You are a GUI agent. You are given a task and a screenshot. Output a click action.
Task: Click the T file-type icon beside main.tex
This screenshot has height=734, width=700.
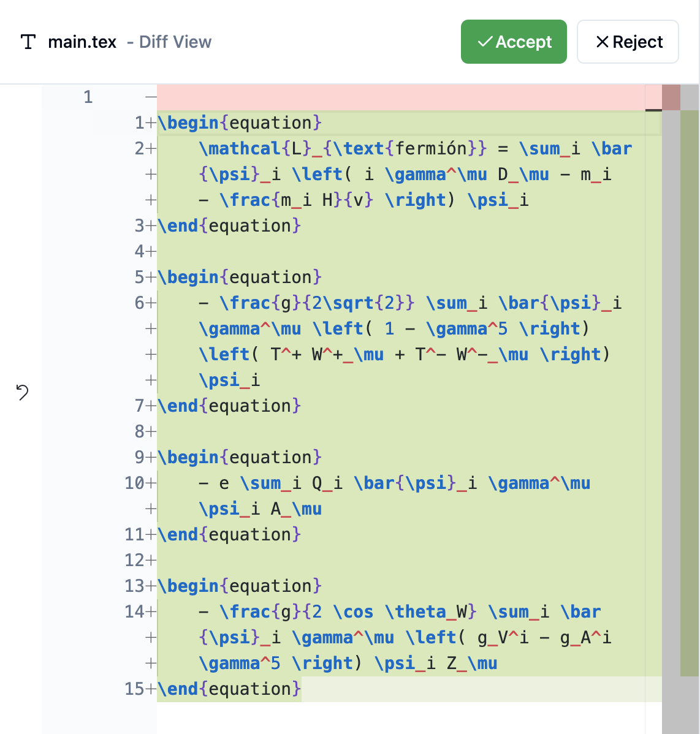pyautogui.click(x=28, y=42)
